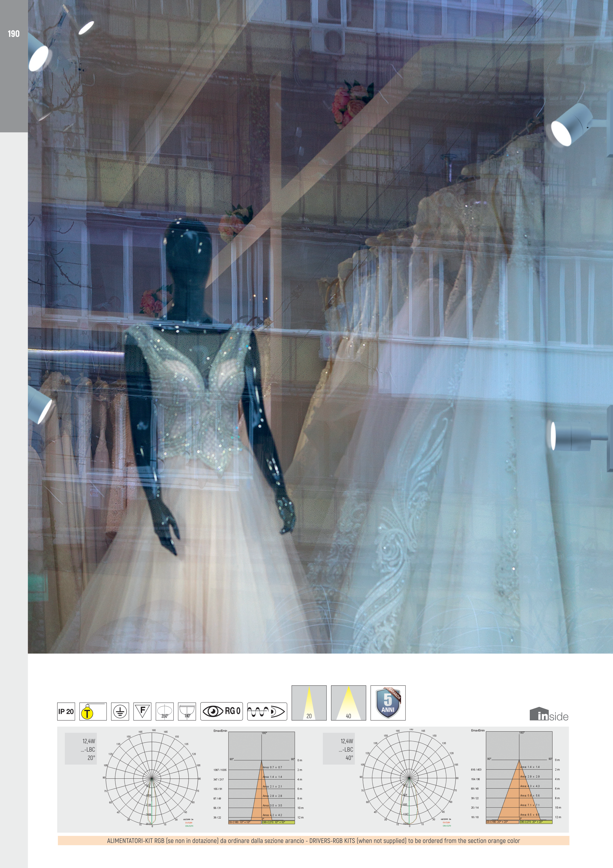The width and height of the screenshot is (613, 868).
Task: Click the IP 20 protection rating icon
Action: [x=66, y=712]
